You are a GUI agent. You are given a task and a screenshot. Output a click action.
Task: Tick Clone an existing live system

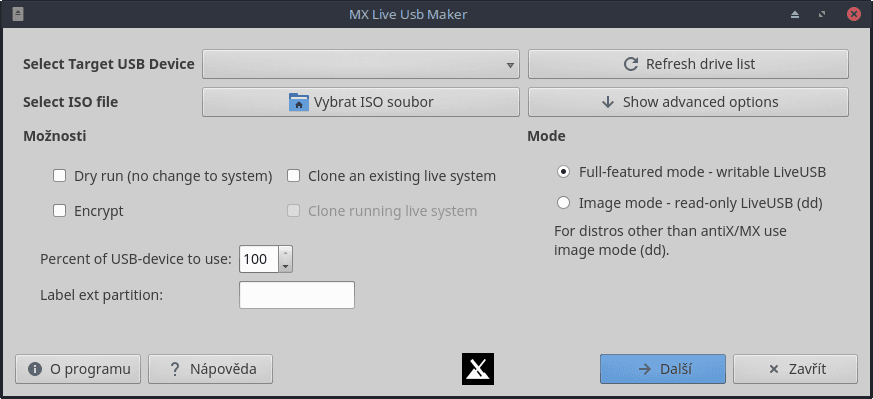pyautogui.click(x=293, y=176)
